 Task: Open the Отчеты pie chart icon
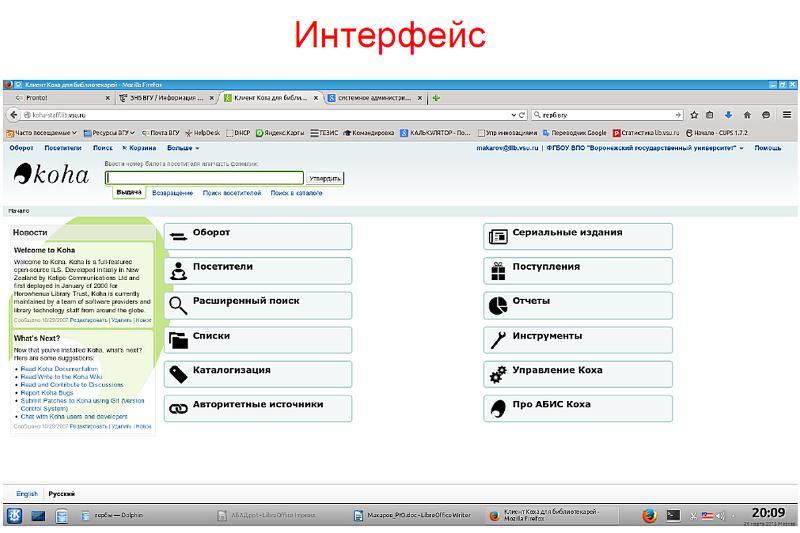(498, 305)
